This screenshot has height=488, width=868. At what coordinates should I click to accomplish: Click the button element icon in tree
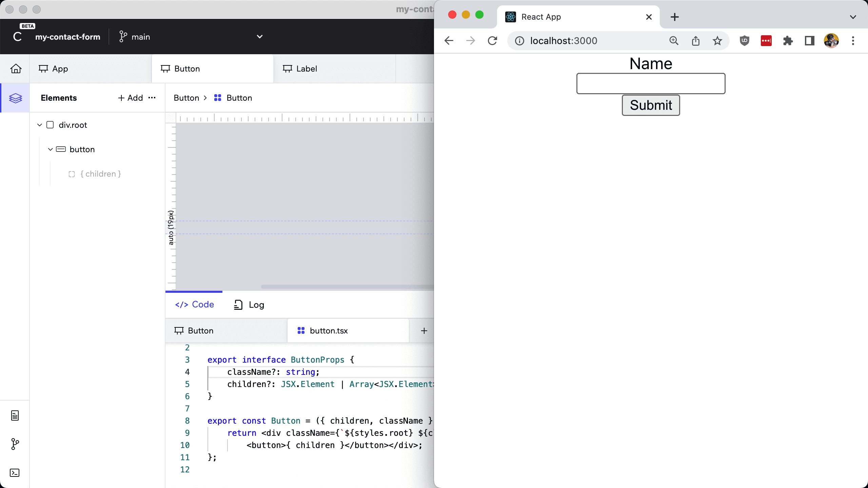61,149
